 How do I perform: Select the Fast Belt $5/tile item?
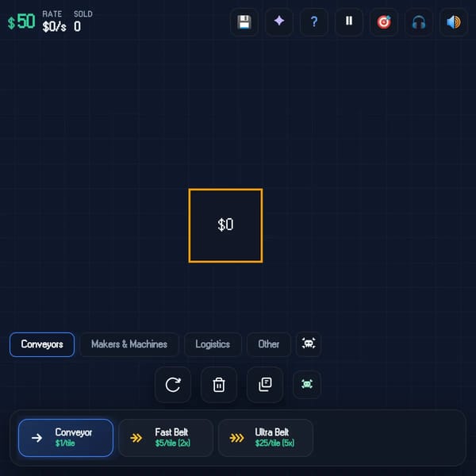[x=166, y=437]
